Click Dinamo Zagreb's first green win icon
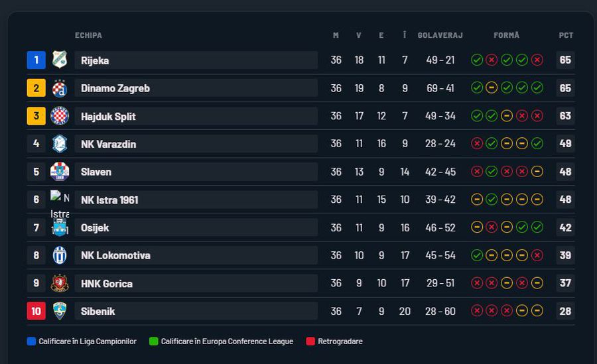597x364 pixels. [x=476, y=88]
